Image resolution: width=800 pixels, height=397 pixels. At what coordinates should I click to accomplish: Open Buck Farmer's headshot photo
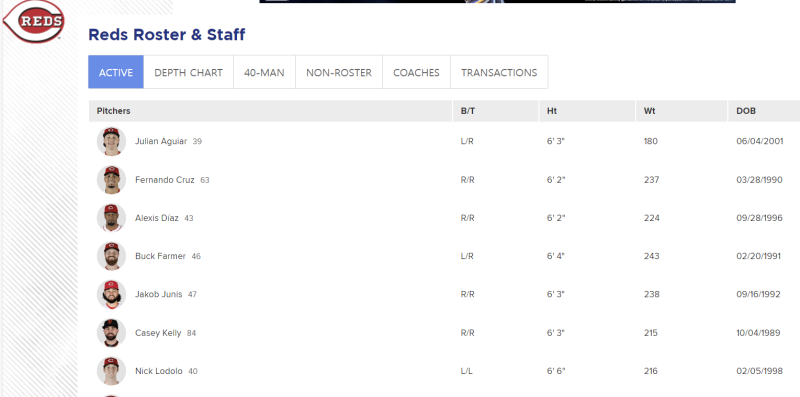(x=111, y=256)
